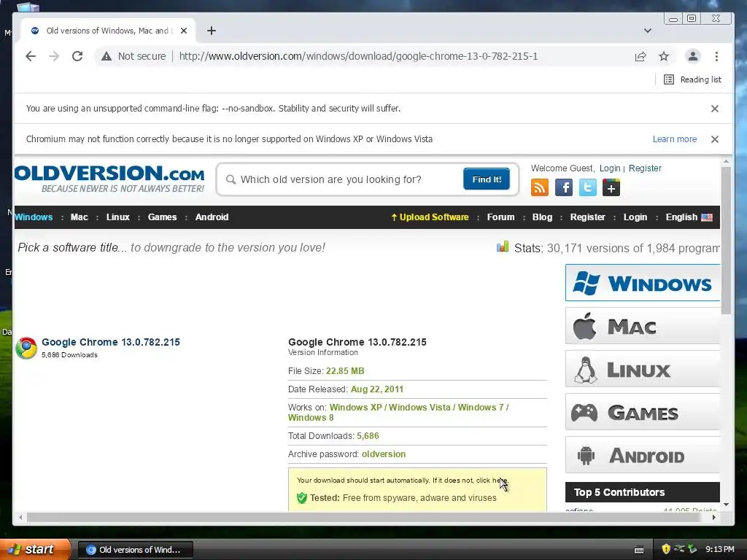Image resolution: width=747 pixels, height=560 pixels.
Task: Select Windows in the navigation bar
Action: [x=34, y=217]
